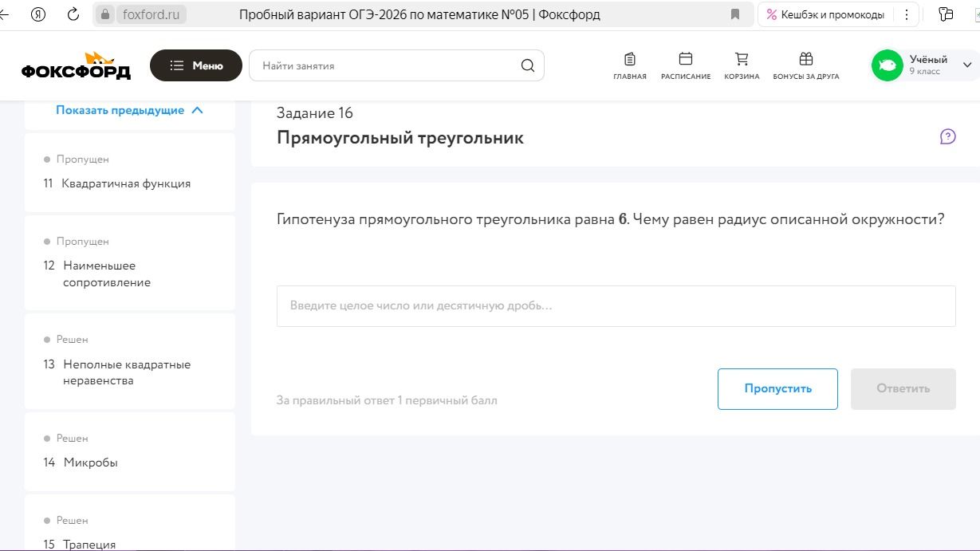Click the Пропустить button
Viewport: 980px width, 551px height.
(777, 389)
